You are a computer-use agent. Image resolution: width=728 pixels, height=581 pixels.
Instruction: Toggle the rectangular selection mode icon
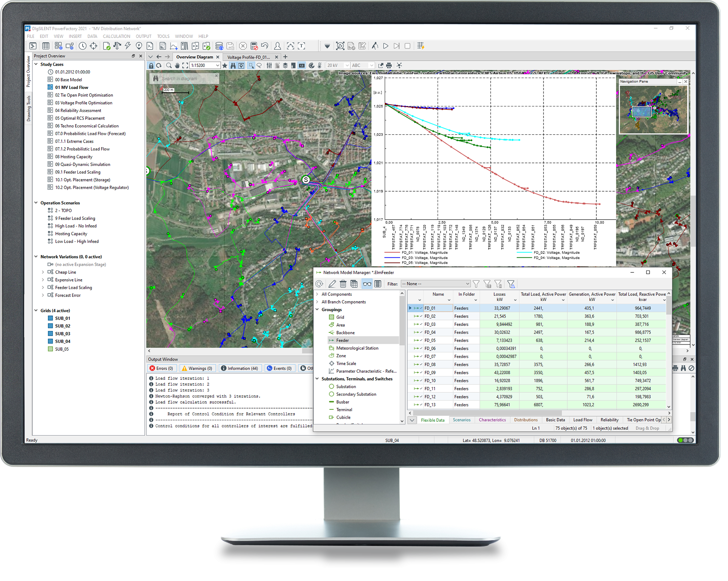pos(251,66)
